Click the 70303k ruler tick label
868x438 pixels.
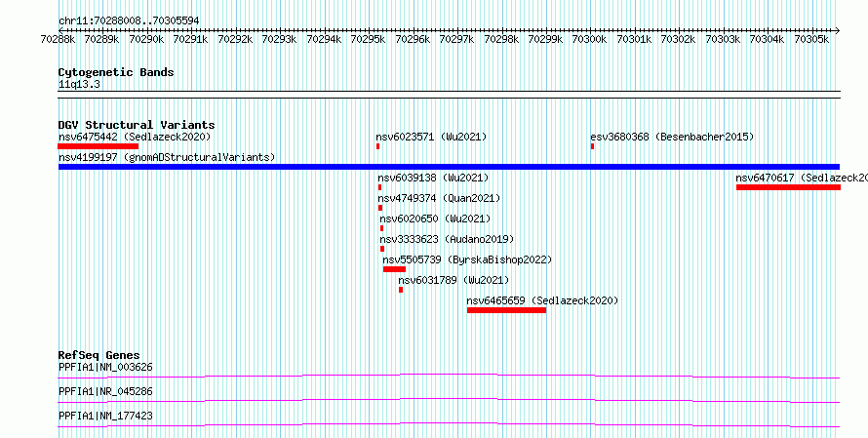723,39
